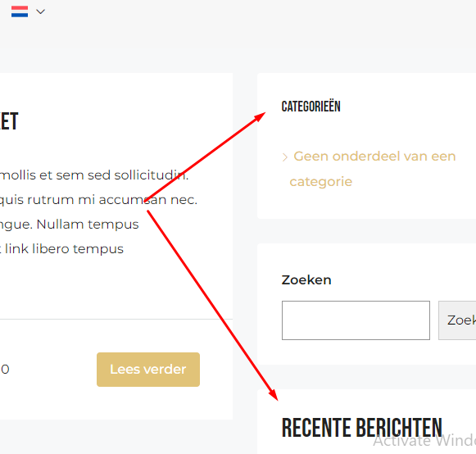Click the text quis rutrum mi accumsan nec
The image size is (476, 454).
pyautogui.click(x=98, y=200)
